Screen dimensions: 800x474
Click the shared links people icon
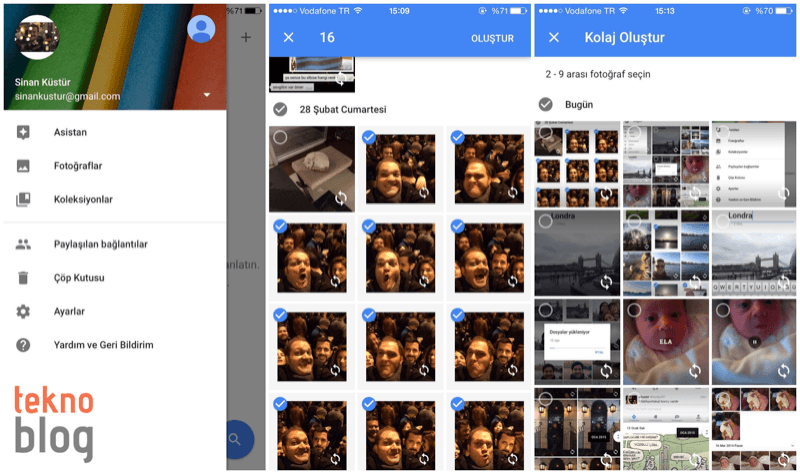[23, 244]
